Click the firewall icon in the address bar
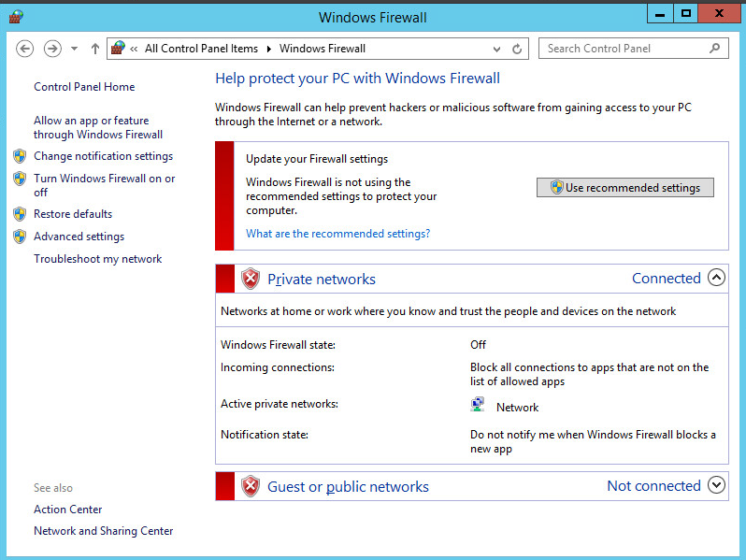 coord(118,48)
